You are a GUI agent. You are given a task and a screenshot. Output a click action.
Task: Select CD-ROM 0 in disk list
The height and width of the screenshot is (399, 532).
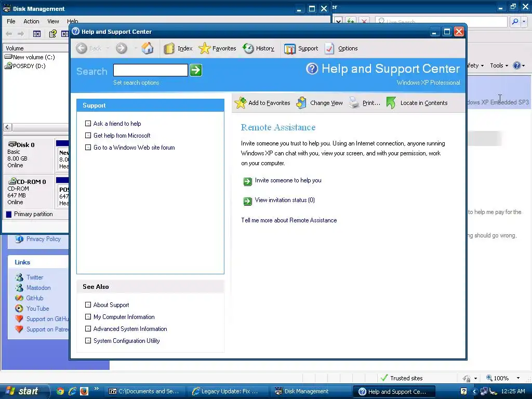coord(29,192)
